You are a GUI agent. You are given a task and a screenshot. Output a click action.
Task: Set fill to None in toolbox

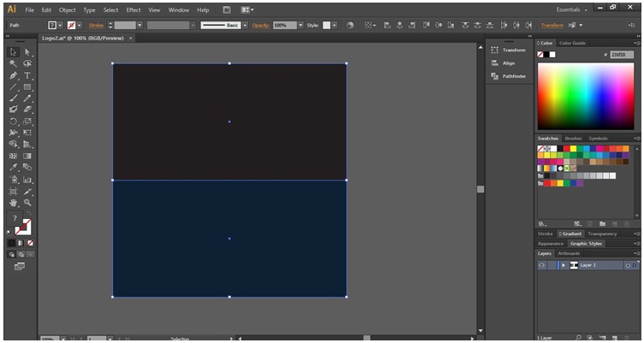[x=31, y=243]
